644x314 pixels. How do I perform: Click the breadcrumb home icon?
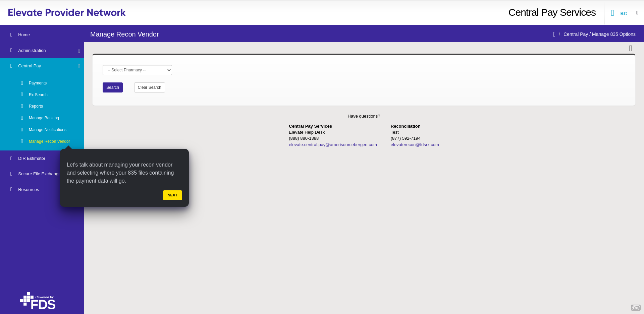pyautogui.click(x=554, y=34)
